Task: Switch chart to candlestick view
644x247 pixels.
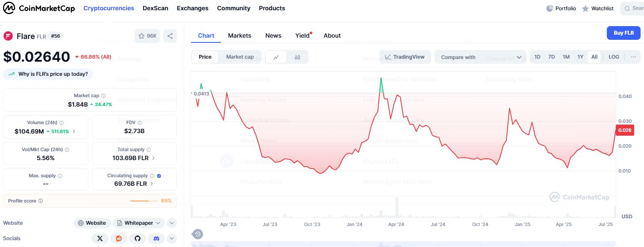Action: click(297, 57)
